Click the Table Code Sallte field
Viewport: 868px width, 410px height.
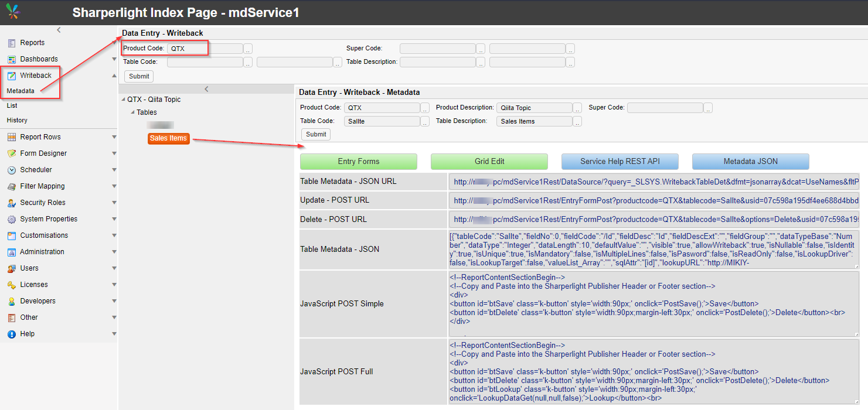pyautogui.click(x=382, y=121)
